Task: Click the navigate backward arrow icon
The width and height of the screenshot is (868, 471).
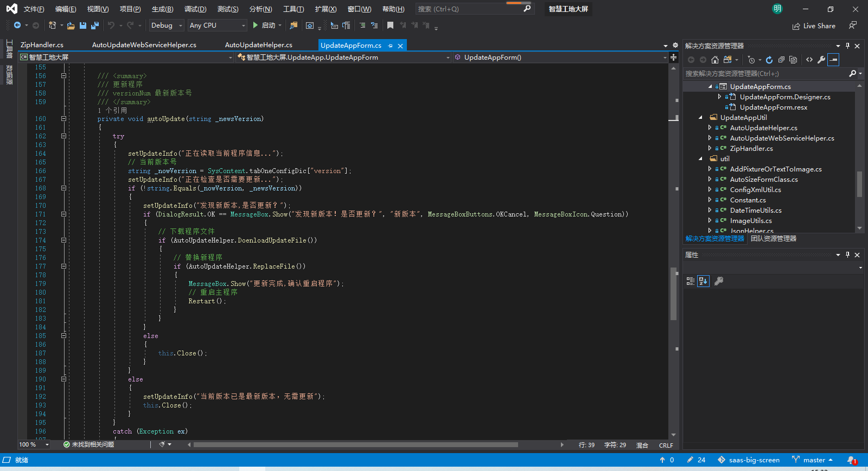Action: [x=17, y=26]
